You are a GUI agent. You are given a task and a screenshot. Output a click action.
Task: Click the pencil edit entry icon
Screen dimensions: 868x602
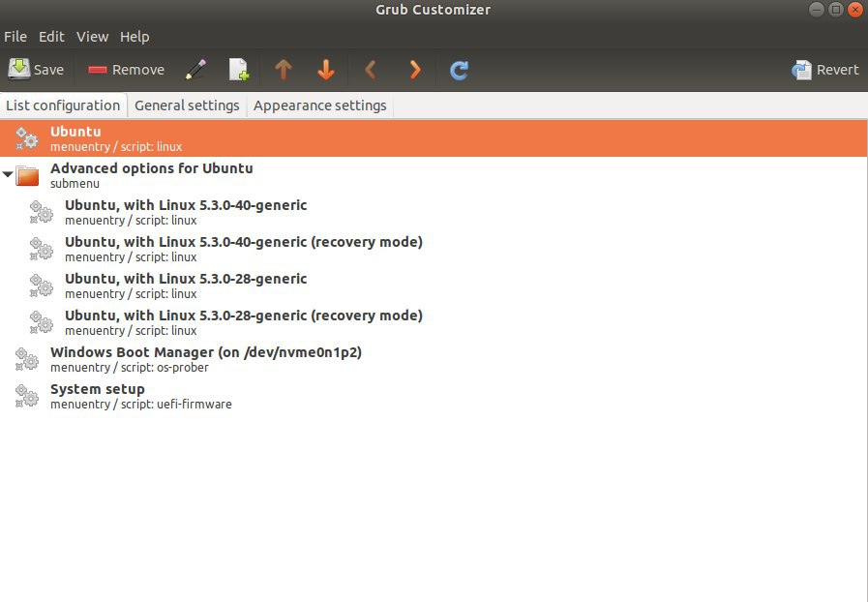click(196, 70)
